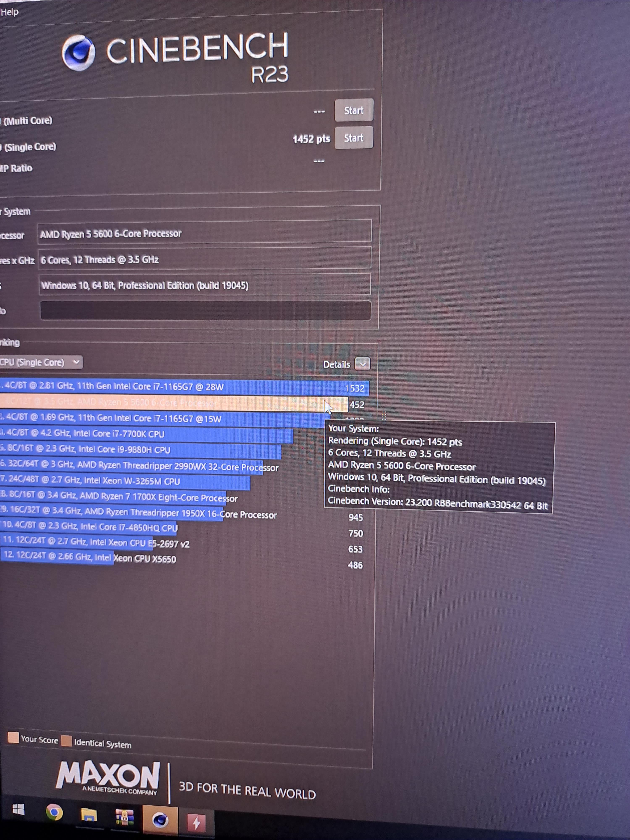630x840 pixels.
Task: Click the 6 Cores, 12 Threads field
Action: [x=205, y=259]
